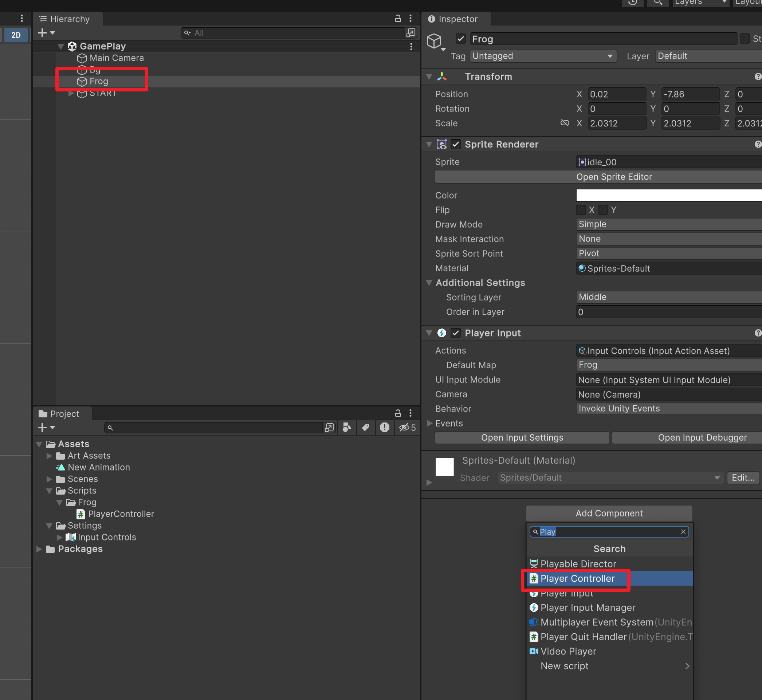Open help for the Sprite Renderer component

point(758,144)
